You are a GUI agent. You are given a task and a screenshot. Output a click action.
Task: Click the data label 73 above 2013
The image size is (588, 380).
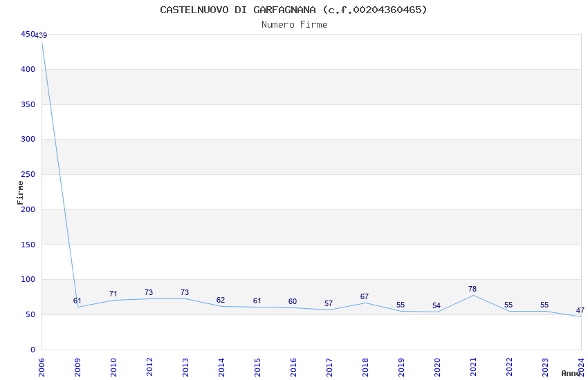[185, 292]
